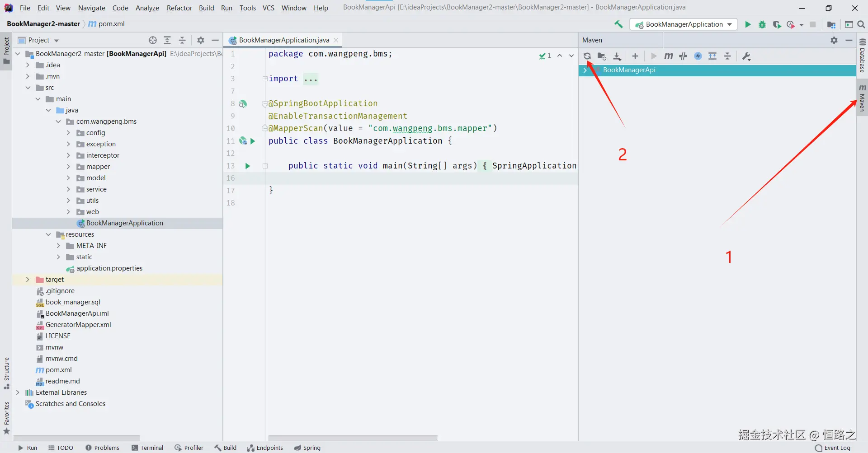Expand all in the Project panel
Screen dimensions: 868x453
[x=167, y=40]
